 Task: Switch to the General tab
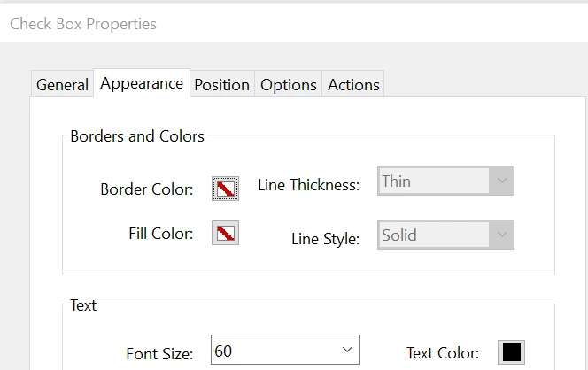62,85
